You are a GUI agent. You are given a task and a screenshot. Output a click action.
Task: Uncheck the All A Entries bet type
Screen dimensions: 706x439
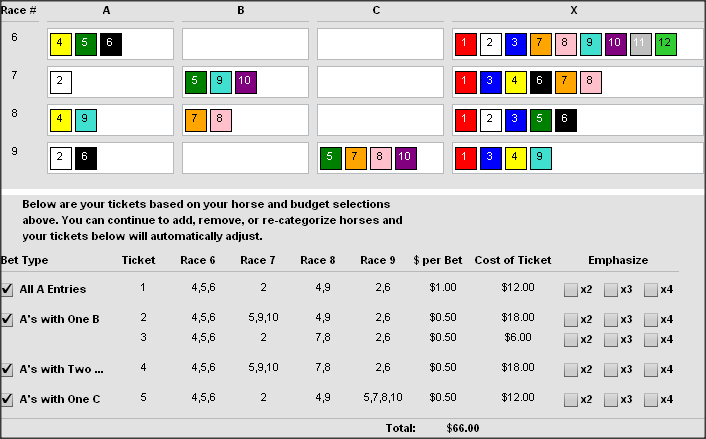click(x=8, y=290)
